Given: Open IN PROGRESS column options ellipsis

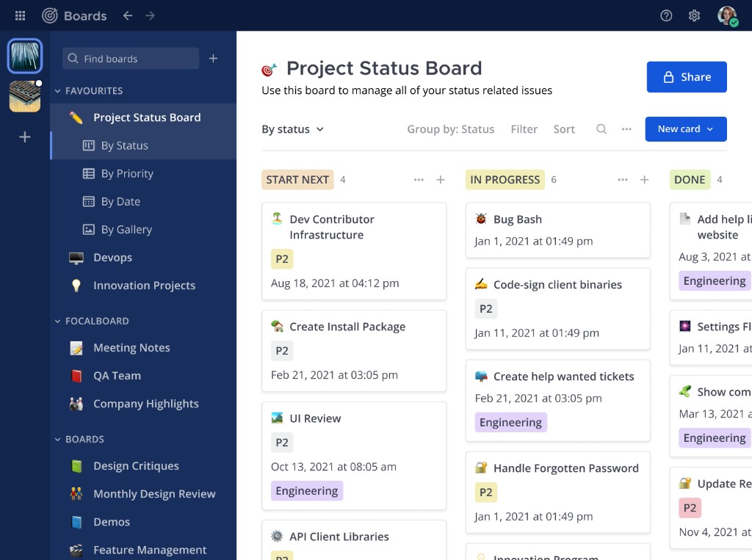Looking at the screenshot, I should click(623, 180).
